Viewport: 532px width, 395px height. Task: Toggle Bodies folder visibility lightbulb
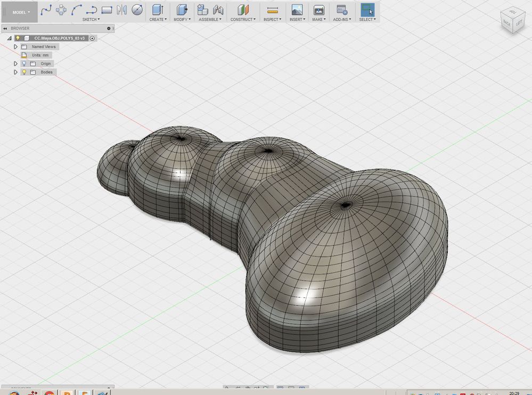coord(24,72)
